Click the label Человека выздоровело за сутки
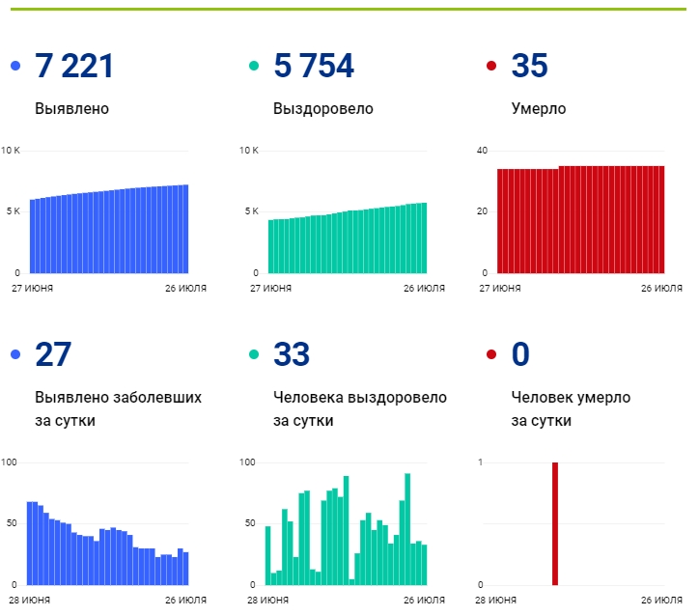Screen dimensions: 699x616 [x=360, y=408]
